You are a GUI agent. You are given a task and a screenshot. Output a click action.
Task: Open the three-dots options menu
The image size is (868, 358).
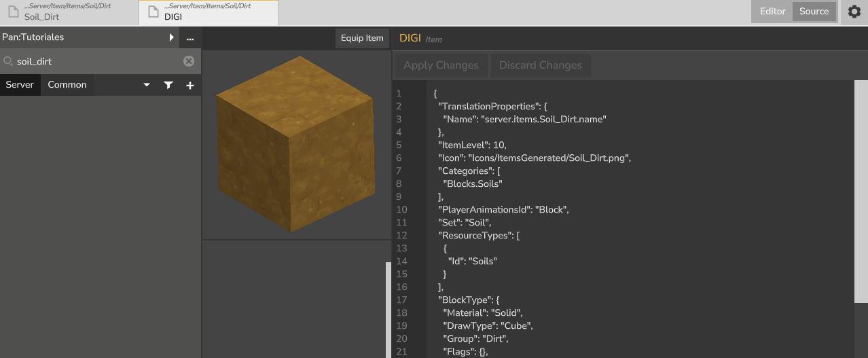[x=190, y=37]
